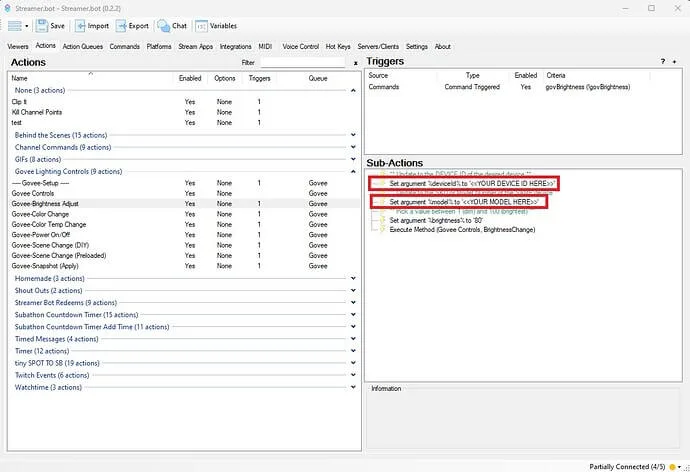This screenshot has width=690, height=472.
Task: Open the Hot Keys tab
Action: pyautogui.click(x=338, y=47)
